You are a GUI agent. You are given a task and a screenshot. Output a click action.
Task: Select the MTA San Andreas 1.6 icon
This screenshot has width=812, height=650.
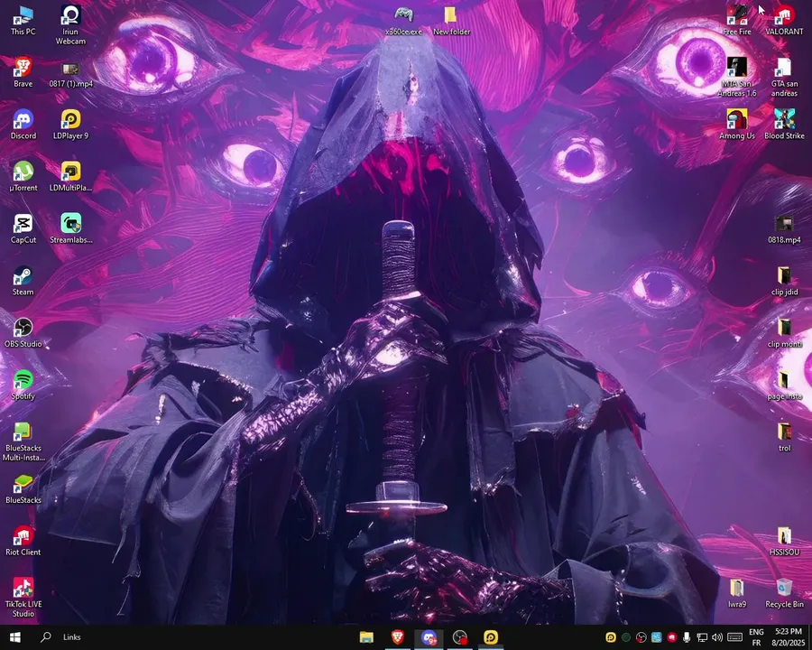coord(737,77)
